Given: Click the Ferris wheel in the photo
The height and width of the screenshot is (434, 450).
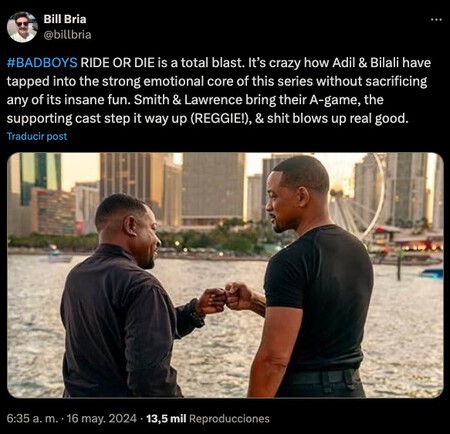Looking at the screenshot, I should click(357, 197).
